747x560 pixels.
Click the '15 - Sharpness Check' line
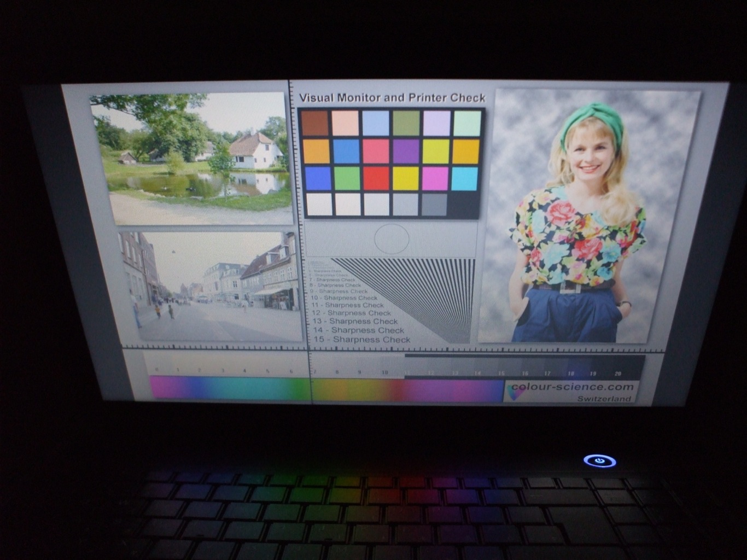point(361,340)
